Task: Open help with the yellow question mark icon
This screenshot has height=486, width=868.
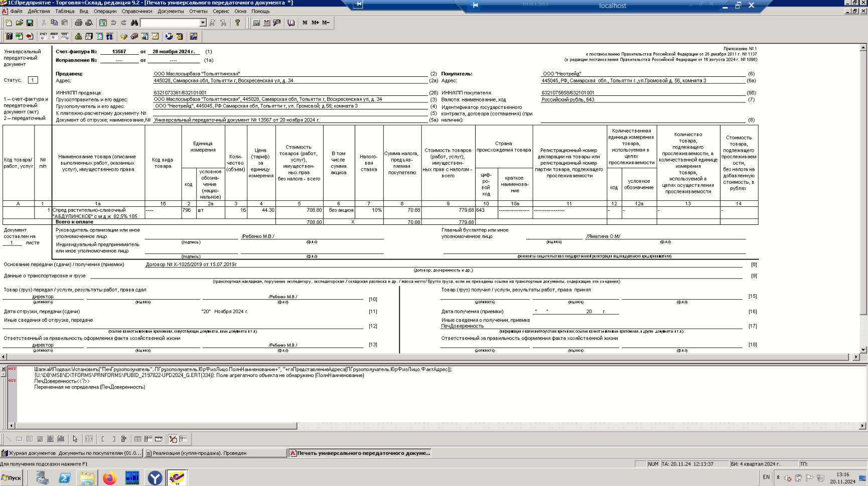Action: (x=237, y=23)
